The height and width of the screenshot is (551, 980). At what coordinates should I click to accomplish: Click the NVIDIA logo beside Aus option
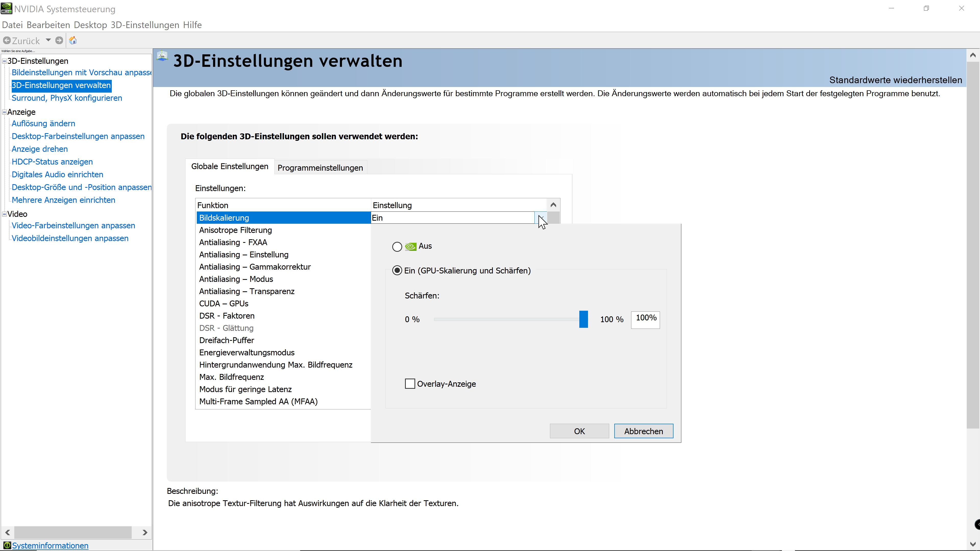(410, 246)
